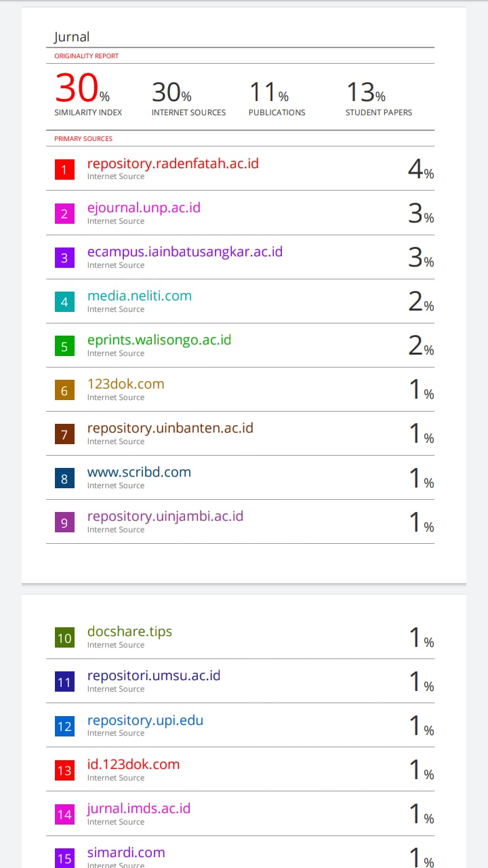This screenshot has height=868, width=488.
Task: Click the brown source number 7 badge
Action: click(64, 435)
